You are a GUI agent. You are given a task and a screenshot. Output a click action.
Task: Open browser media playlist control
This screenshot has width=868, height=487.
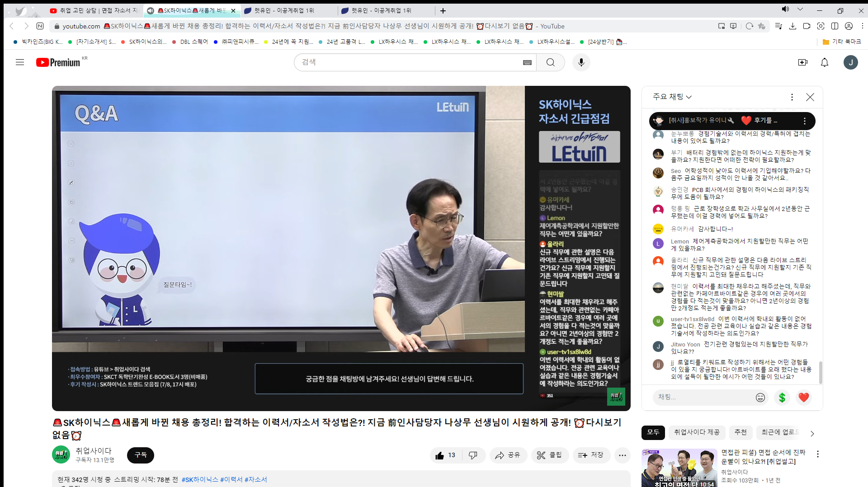[778, 26]
